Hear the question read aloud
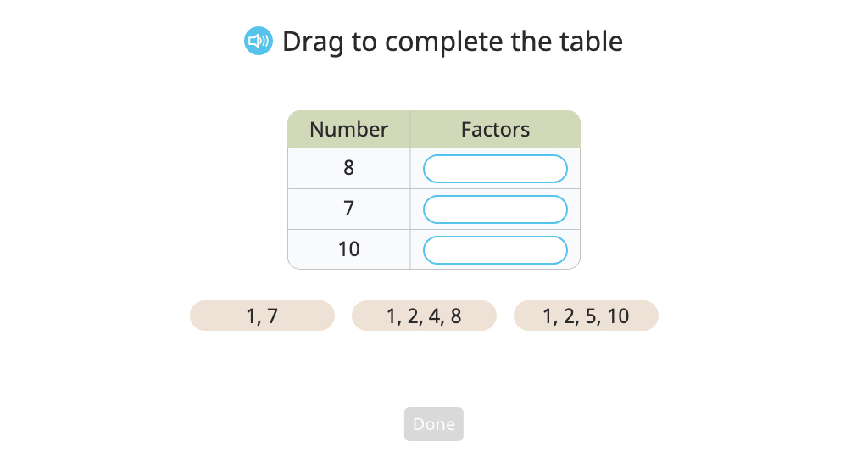This screenshot has width=868, height=475. (x=259, y=41)
